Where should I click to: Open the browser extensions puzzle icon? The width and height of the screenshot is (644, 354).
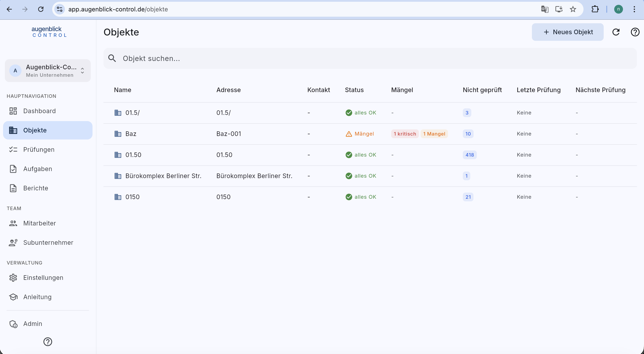(595, 9)
